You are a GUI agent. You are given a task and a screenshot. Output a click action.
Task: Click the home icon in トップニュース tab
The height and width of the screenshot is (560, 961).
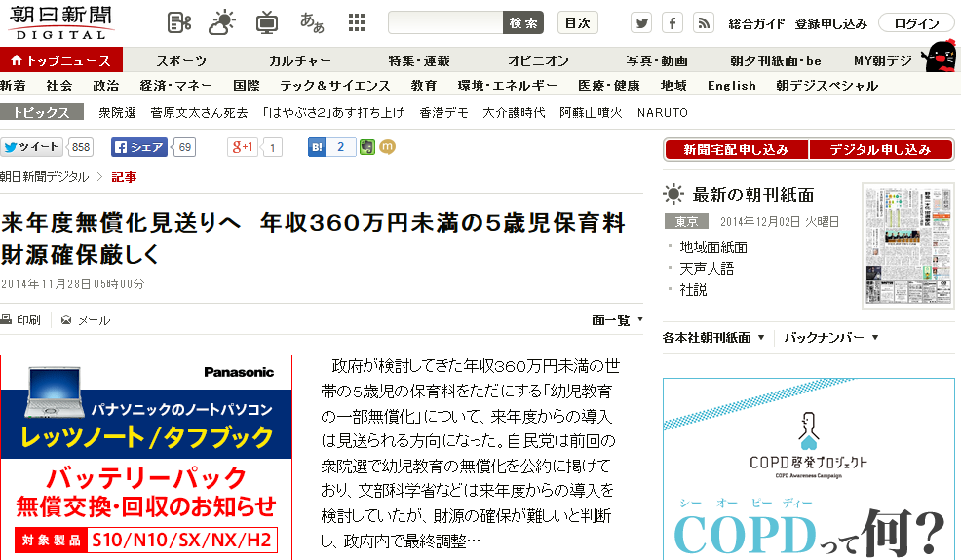pyautogui.click(x=17, y=60)
